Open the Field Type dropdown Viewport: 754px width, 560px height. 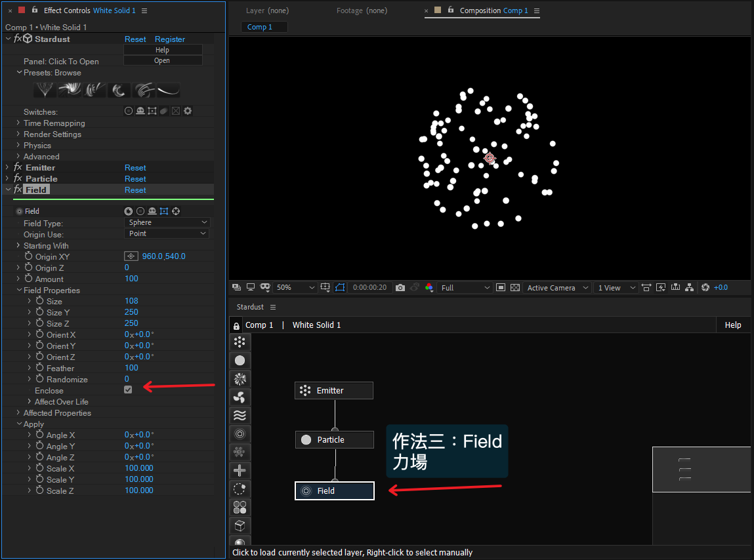pyautogui.click(x=167, y=223)
